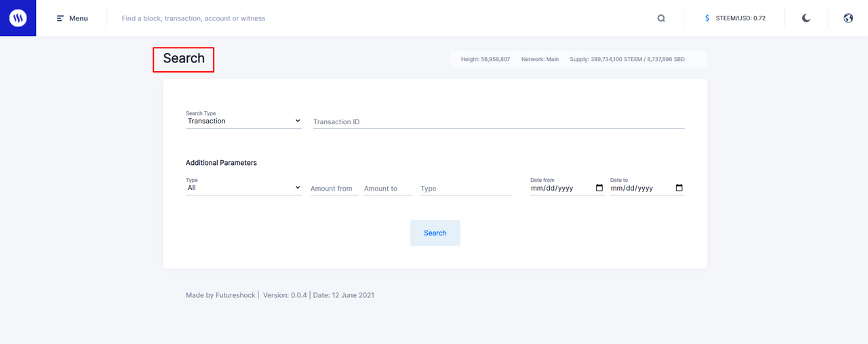
Task: Click the dollar sign price icon
Action: 707,18
